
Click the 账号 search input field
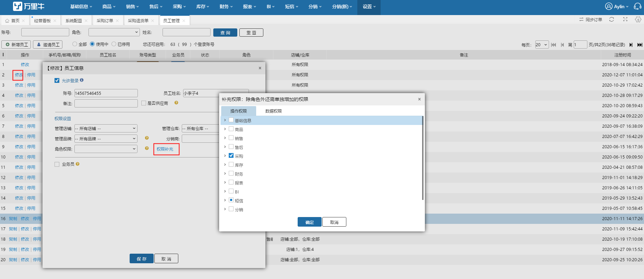[x=45, y=32]
